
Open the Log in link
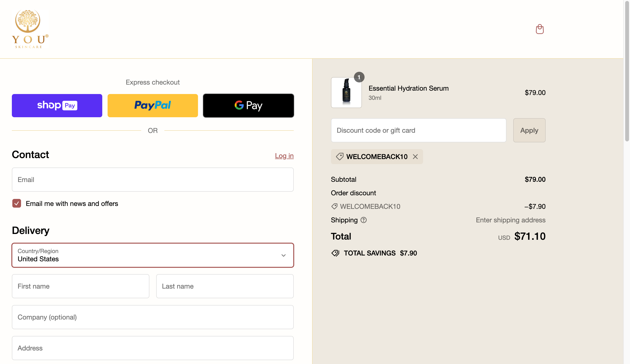click(x=284, y=155)
